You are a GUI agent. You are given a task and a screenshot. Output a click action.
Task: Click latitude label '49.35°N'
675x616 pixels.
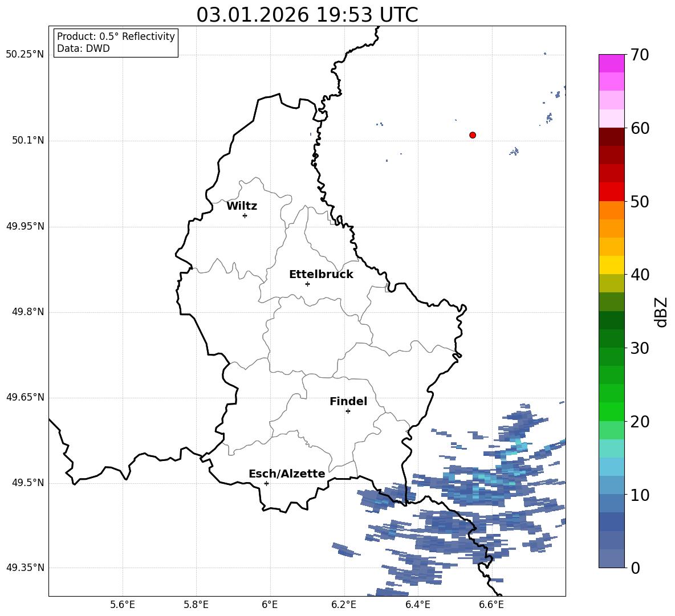25,568
